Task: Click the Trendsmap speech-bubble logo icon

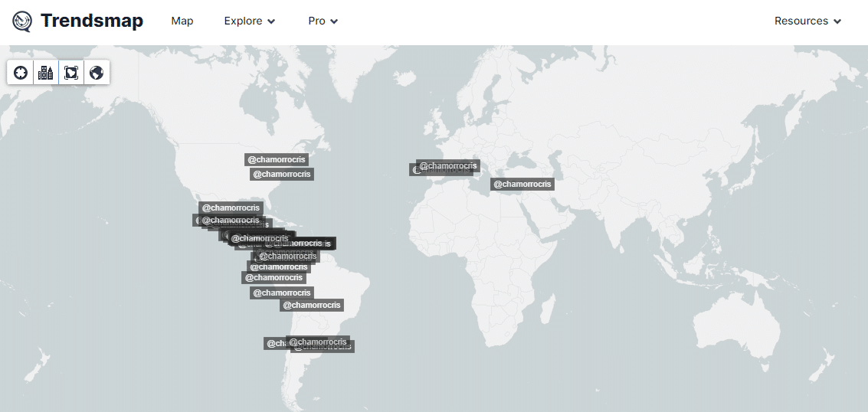Action: click(x=22, y=21)
